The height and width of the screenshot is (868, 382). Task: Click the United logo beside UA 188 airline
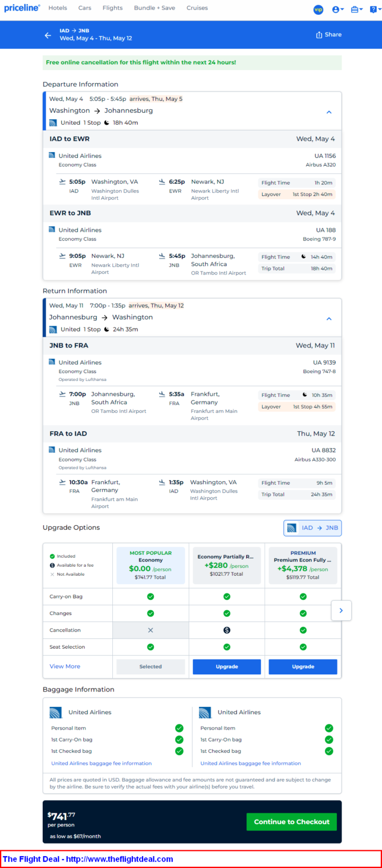pos(52,230)
